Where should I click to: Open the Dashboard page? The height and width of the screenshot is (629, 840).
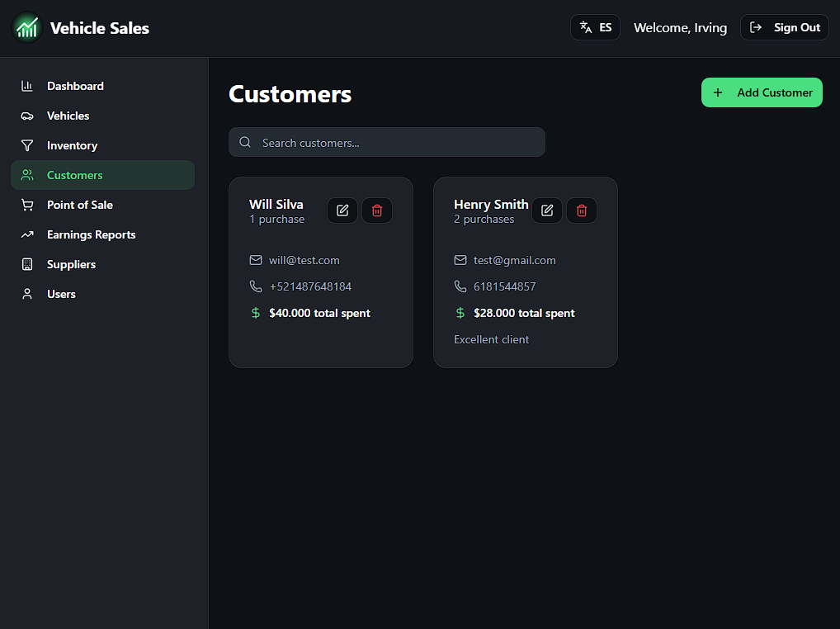pyautogui.click(x=103, y=86)
